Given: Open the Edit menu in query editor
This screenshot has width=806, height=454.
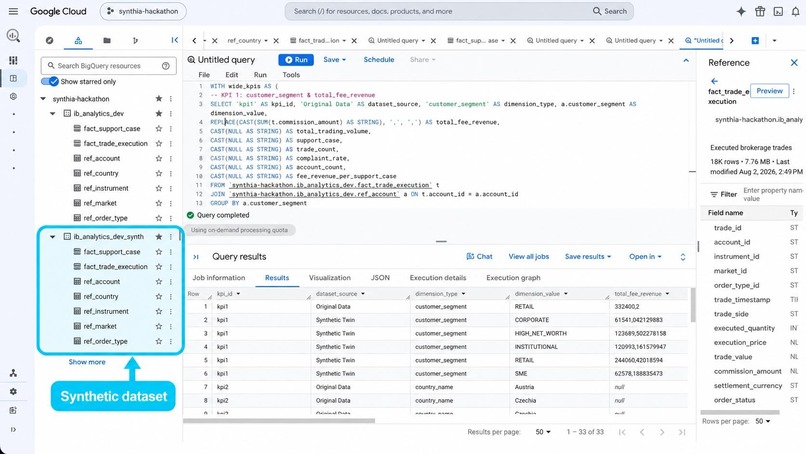Looking at the screenshot, I should coord(232,75).
